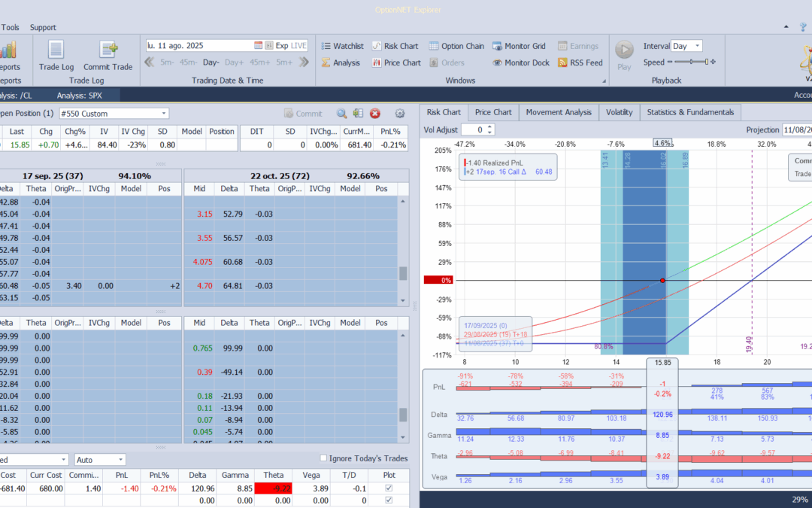This screenshot has height=508, width=812.
Task: Click the Vol Adjust value field
Action: pyautogui.click(x=474, y=129)
